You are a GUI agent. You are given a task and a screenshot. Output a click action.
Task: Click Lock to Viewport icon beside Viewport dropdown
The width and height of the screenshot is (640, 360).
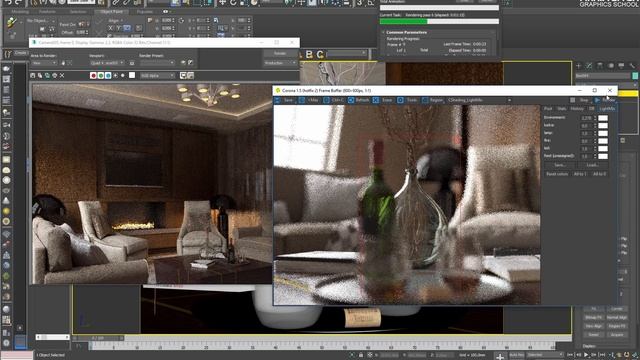(x=132, y=63)
